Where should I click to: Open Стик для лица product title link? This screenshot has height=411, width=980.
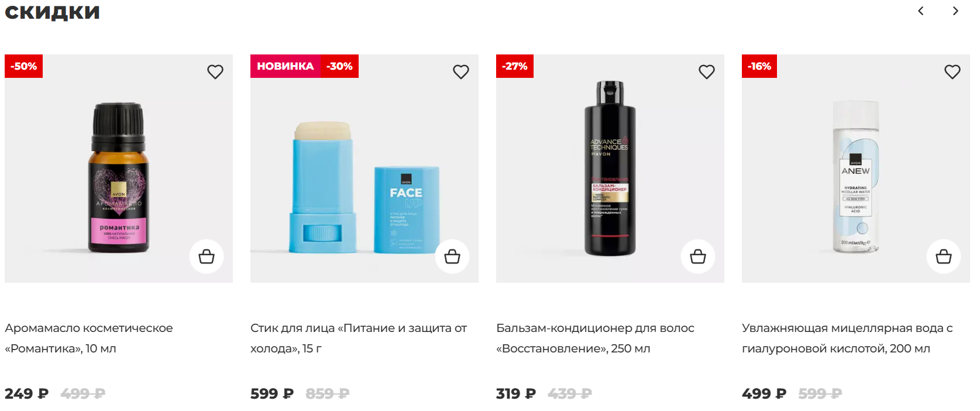coord(359,338)
